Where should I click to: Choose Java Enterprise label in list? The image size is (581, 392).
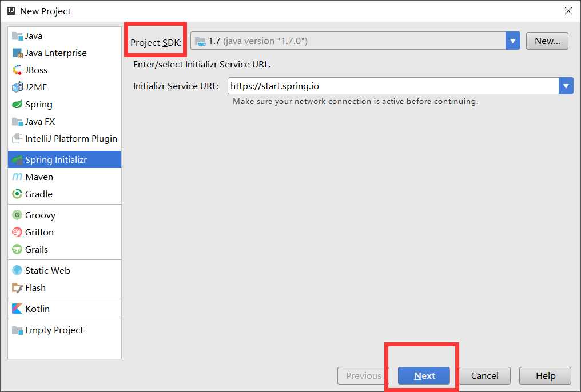point(56,53)
